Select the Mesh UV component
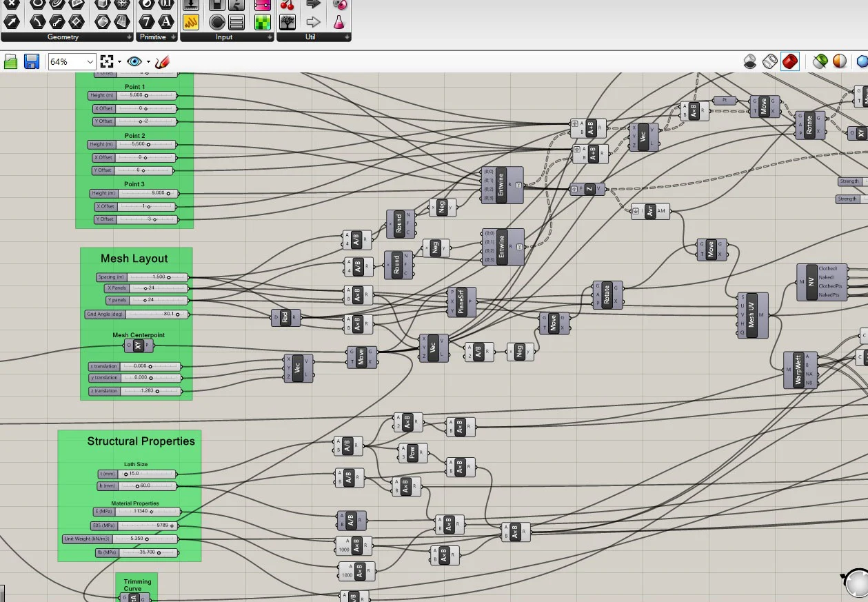 [752, 315]
